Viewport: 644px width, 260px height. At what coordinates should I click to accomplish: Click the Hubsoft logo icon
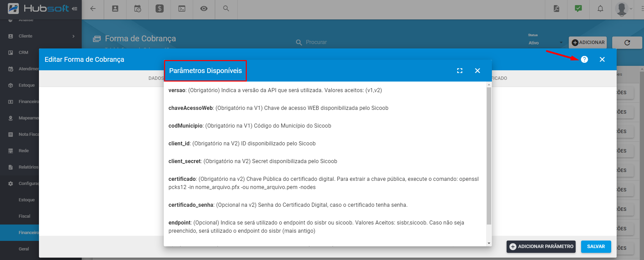pyautogui.click(x=13, y=9)
